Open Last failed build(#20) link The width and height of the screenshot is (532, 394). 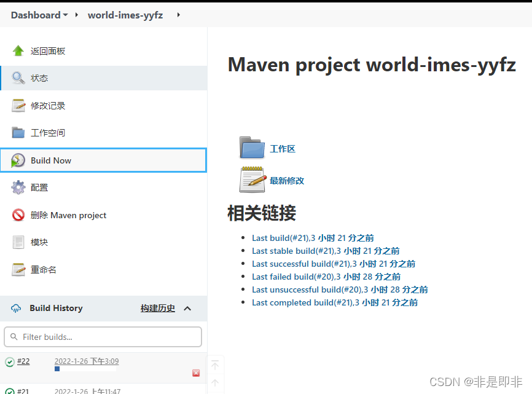(326, 277)
